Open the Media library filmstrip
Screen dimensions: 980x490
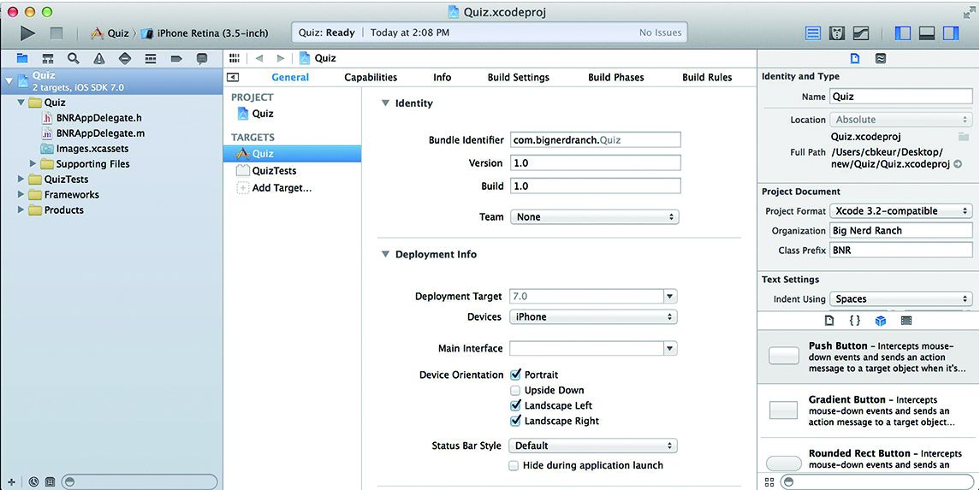point(906,321)
